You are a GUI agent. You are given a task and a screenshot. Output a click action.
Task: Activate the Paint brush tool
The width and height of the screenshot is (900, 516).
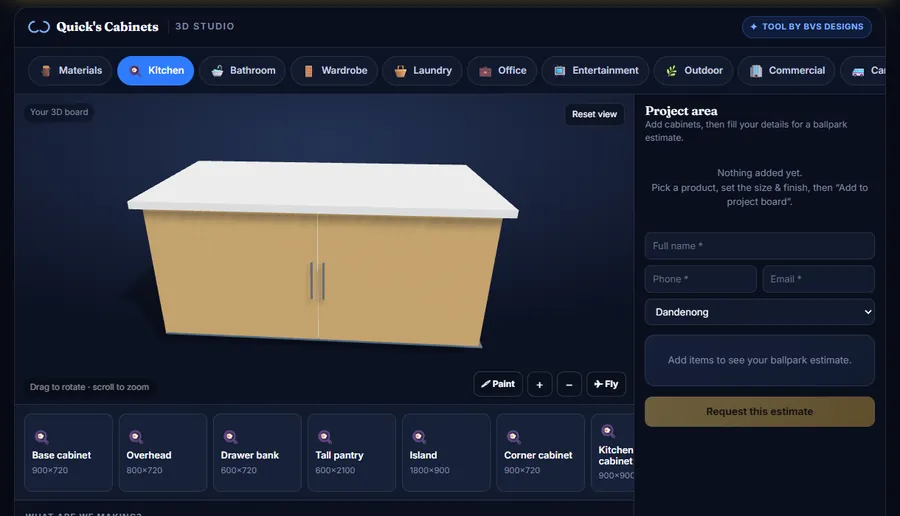coord(498,384)
